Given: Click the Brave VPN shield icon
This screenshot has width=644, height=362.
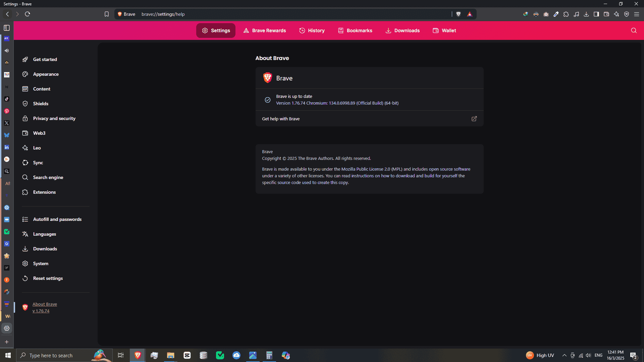Looking at the screenshot, I should click(x=627, y=14).
